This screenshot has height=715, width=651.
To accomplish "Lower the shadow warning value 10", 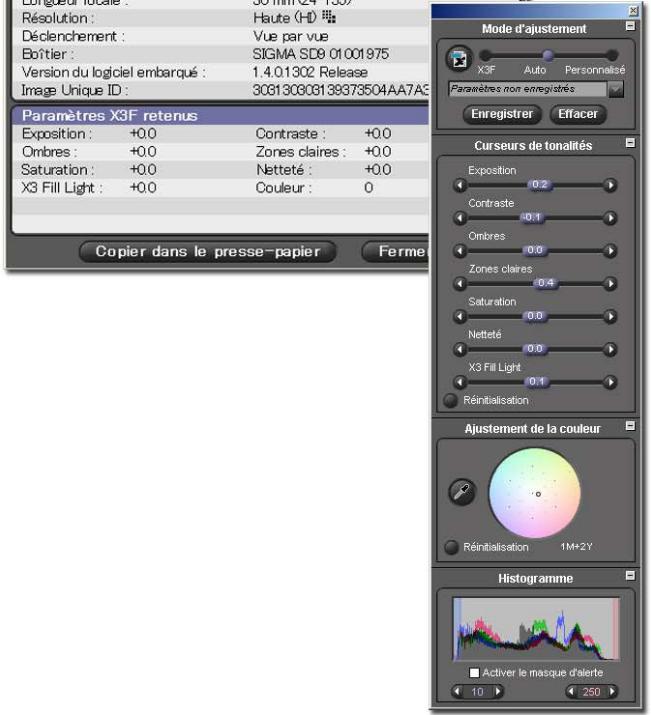I will 457,691.
